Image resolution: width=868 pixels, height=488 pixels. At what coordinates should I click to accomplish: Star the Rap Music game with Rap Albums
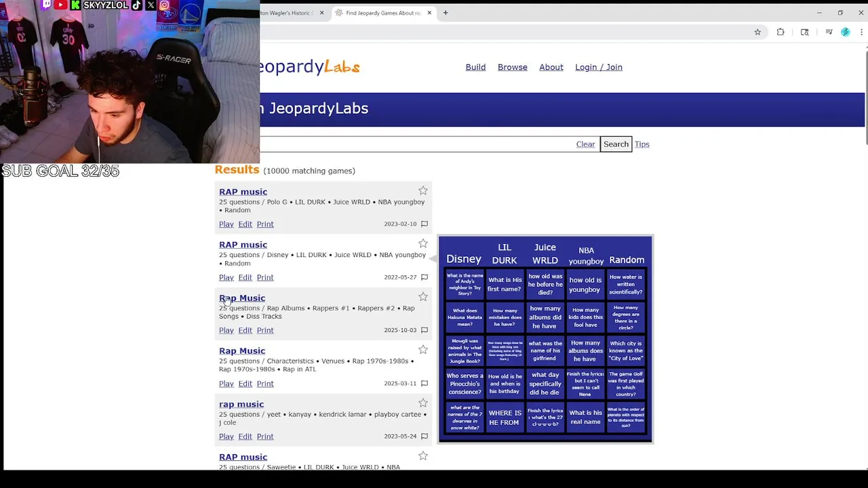tap(423, 297)
